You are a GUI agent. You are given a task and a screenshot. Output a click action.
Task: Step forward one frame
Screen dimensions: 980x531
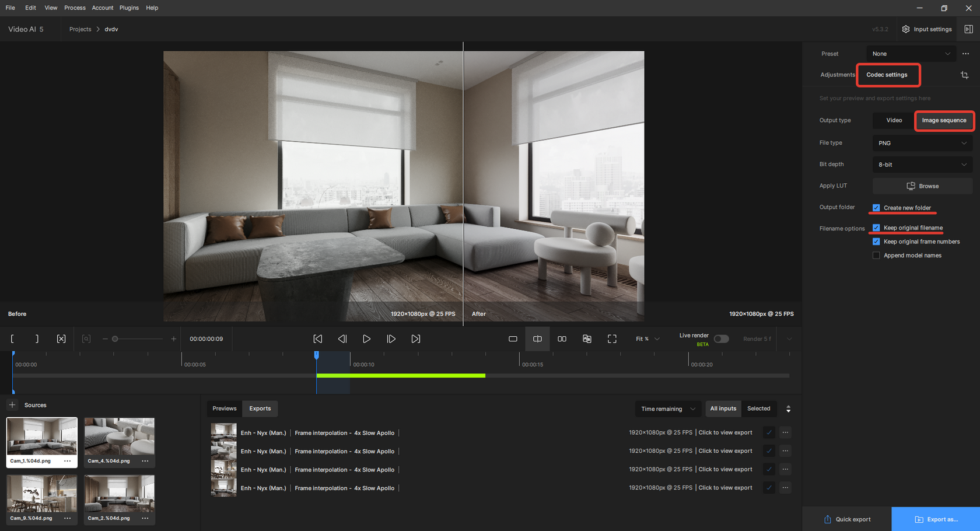[x=391, y=339]
